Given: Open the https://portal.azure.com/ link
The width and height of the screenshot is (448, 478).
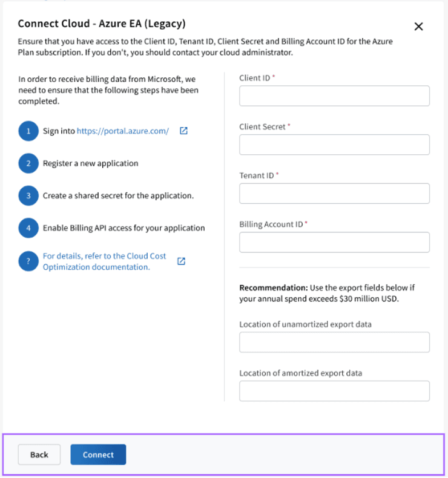Looking at the screenshot, I should 123,131.
